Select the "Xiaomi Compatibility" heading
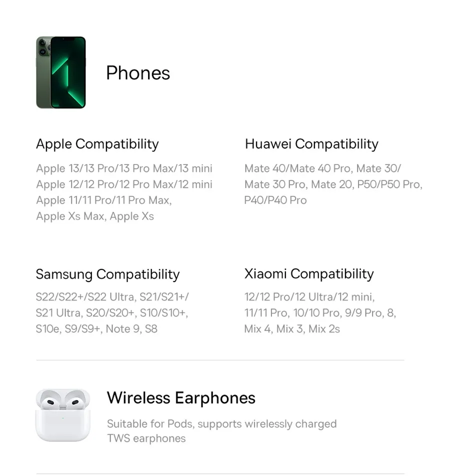Image resolution: width=450 pixels, height=476 pixels. [x=309, y=274]
